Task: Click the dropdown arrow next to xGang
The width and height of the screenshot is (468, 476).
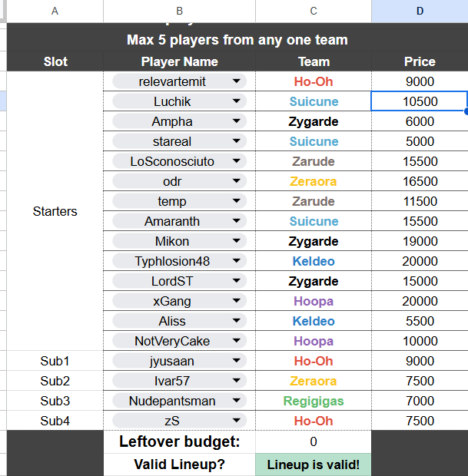Action: click(236, 301)
